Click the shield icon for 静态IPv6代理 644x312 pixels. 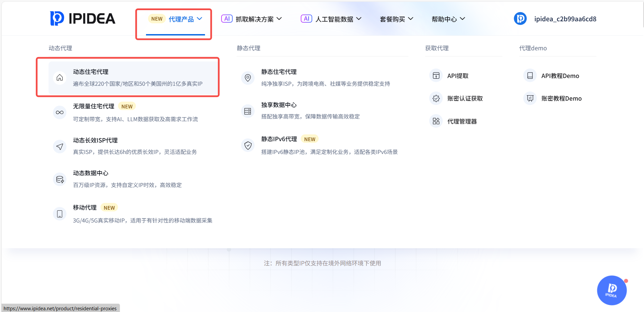click(x=248, y=146)
